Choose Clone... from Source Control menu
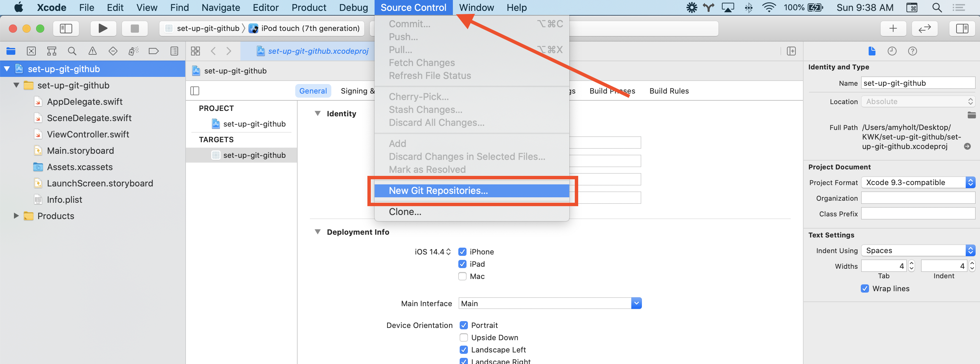The width and height of the screenshot is (980, 364). (472, 212)
